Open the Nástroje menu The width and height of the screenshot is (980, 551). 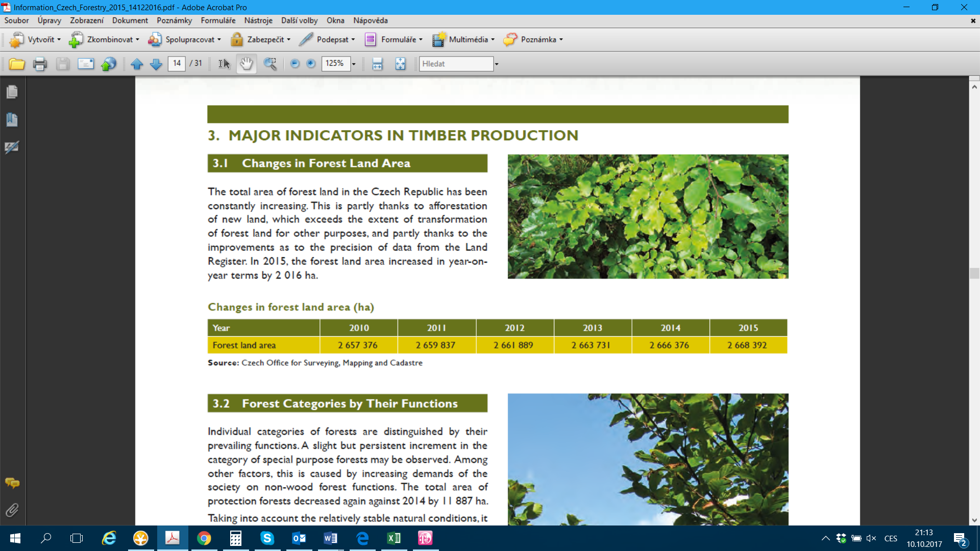tap(258, 20)
